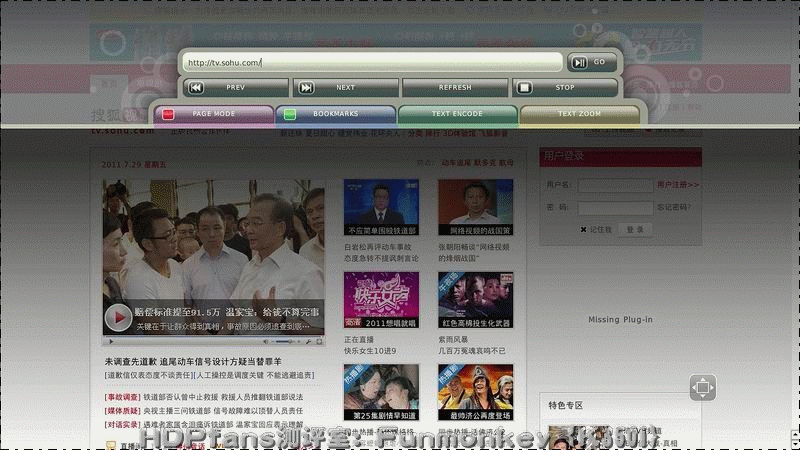Click the 特色专区 section heading
Screen dimensions: 800x450
(x=565, y=405)
